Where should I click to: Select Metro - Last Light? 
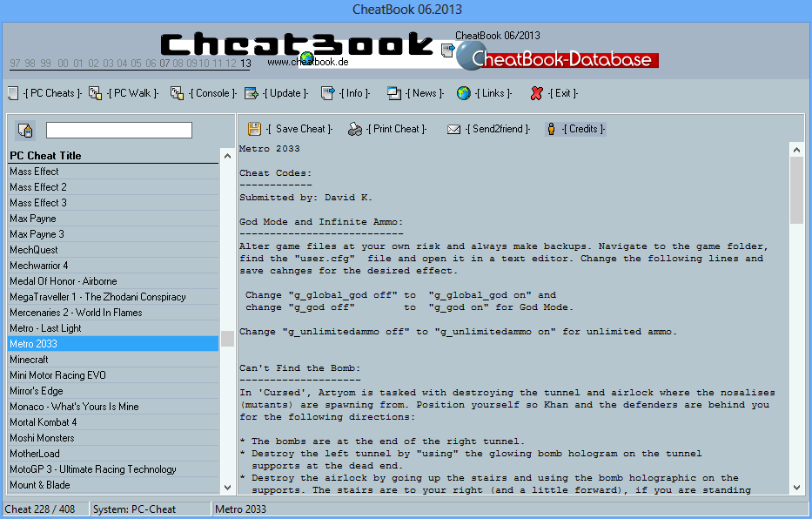(x=113, y=328)
